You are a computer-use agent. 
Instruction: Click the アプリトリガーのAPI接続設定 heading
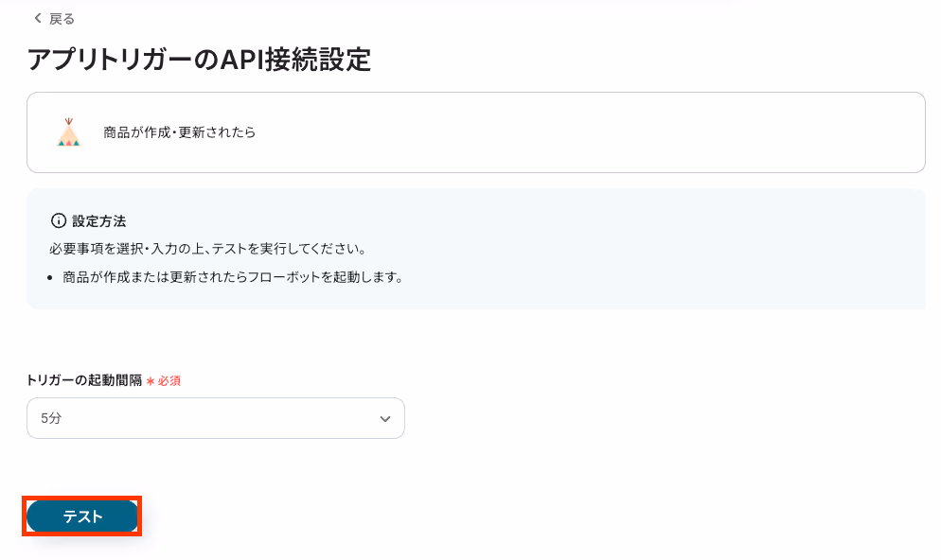coord(199,60)
